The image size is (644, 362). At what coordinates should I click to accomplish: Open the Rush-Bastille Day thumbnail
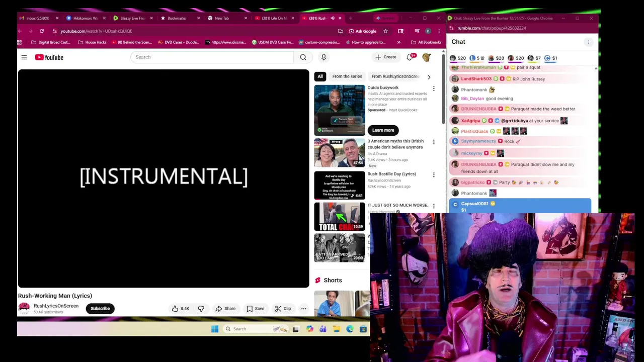340,186
